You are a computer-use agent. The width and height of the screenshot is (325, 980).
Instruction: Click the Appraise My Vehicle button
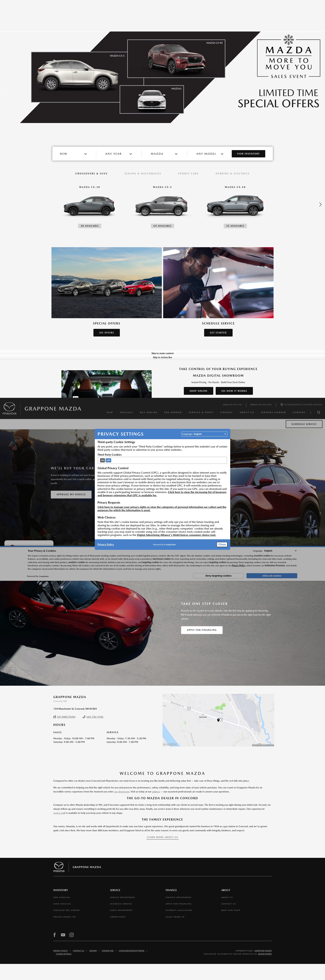(71, 495)
